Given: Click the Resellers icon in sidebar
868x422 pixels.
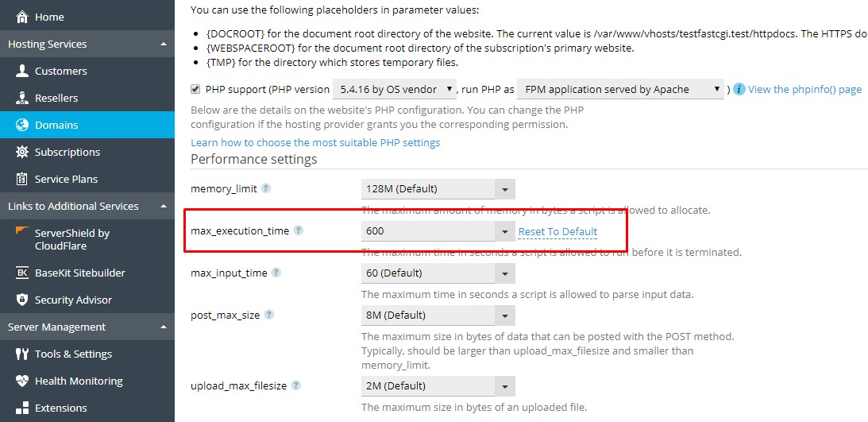Looking at the screenshot, I should (x=21, y=98).
